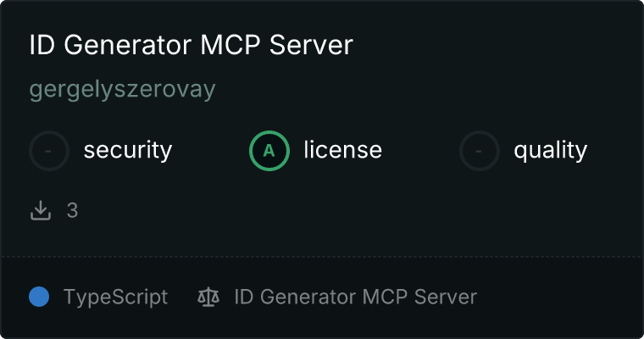Click the letter A inside the green ring
644x339 pixels.
(x=269, y=151)
